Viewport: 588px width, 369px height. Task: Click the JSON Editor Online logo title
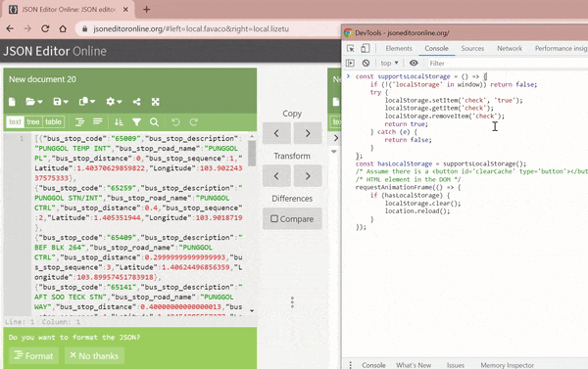55,51
